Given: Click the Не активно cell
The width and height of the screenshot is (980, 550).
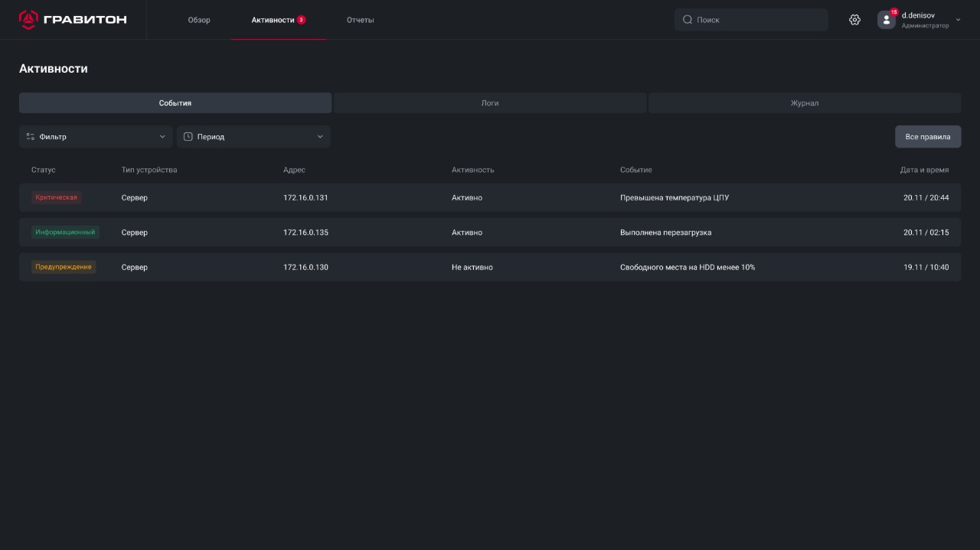Looking at the screenshot, I should (x=472, y=267).
